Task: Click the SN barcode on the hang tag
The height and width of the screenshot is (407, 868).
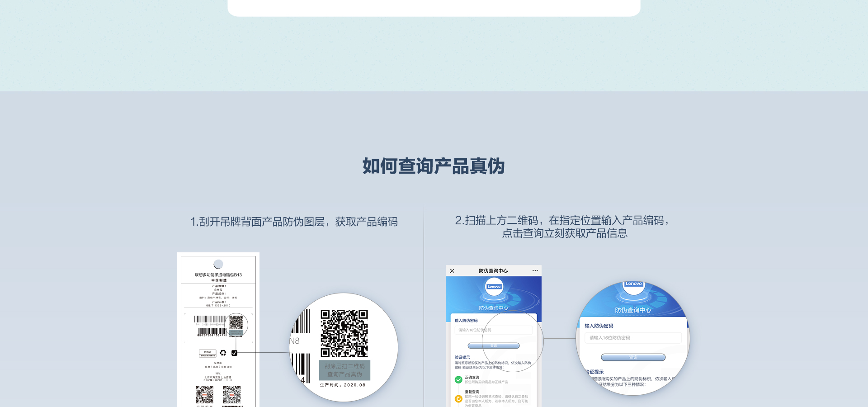Action: click(211, 320)
